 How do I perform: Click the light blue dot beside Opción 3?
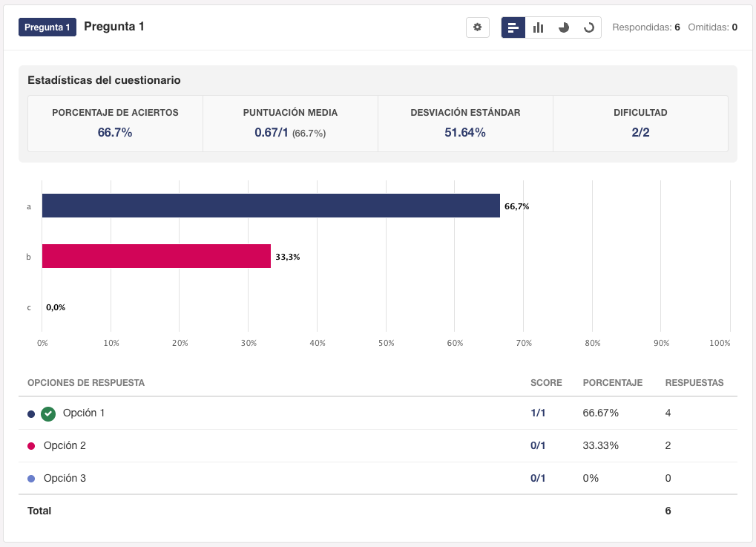click(31, 479)
